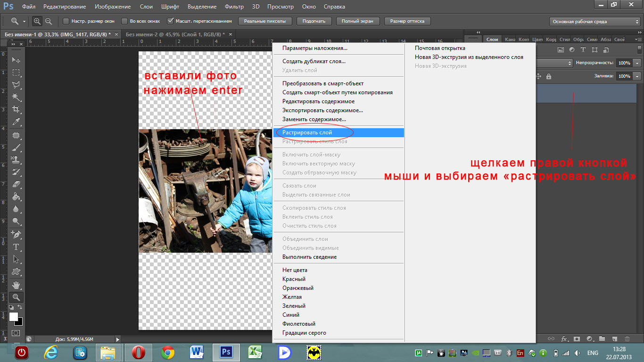This screenshot has width=644, height=362.
Task: Expand the Непрозрачность opacity dropdown arrow
Action: [637, 63]
